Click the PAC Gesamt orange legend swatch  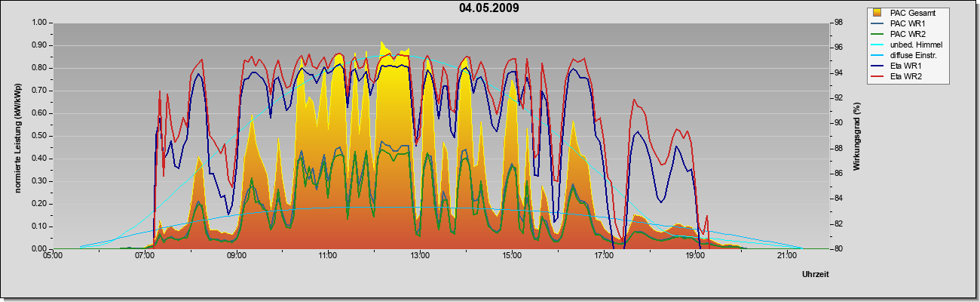877,13
